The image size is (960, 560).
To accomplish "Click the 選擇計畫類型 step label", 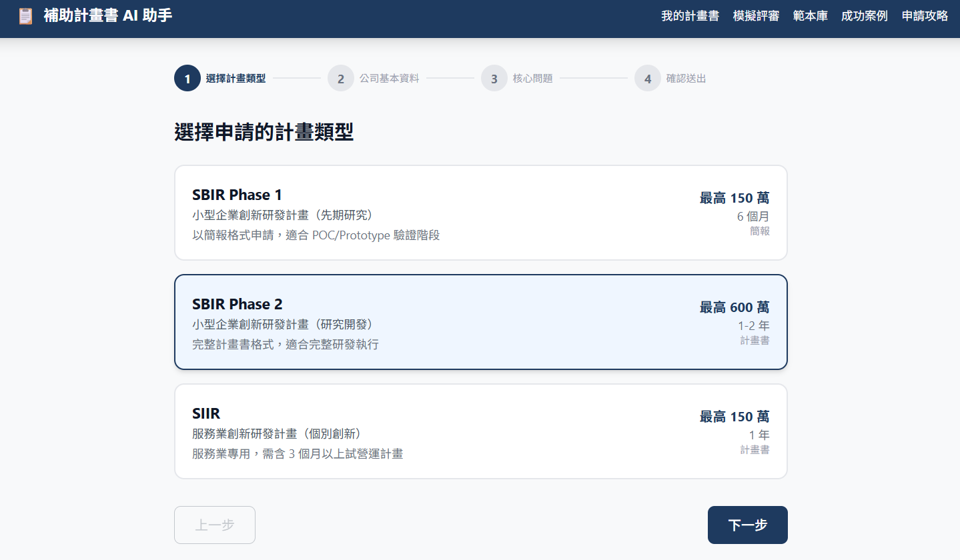I will (235, 79).
